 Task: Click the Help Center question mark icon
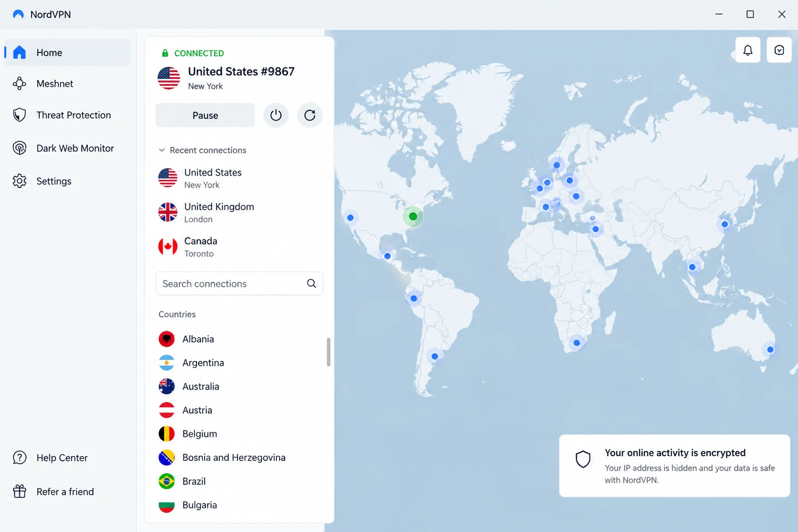pyautogui.click(x=20, y=458)
